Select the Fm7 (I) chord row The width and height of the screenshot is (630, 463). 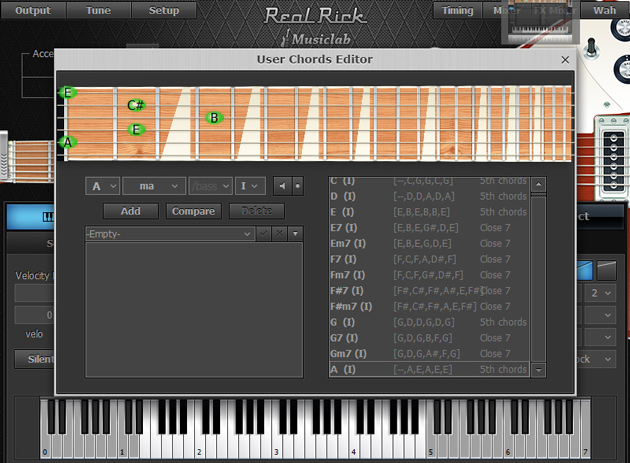(x=429, y=275)
